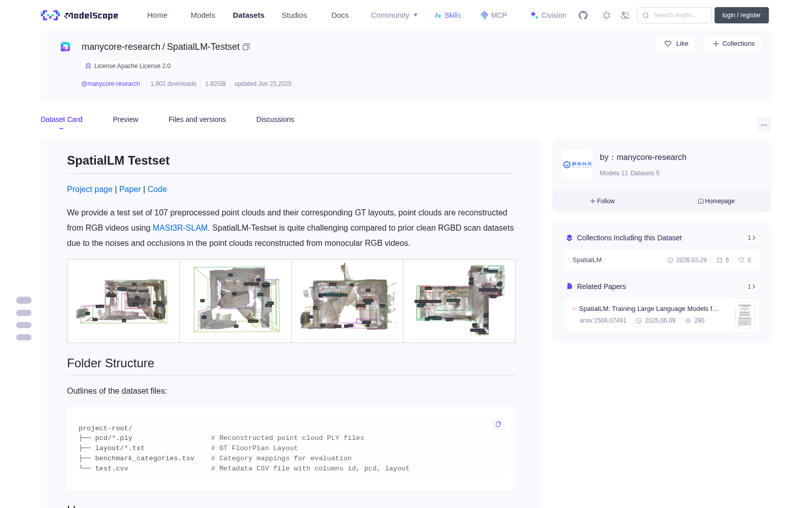Switch to the Files and versions tab
The height and width of the screenshot is (508, 812).
point(197,119)
